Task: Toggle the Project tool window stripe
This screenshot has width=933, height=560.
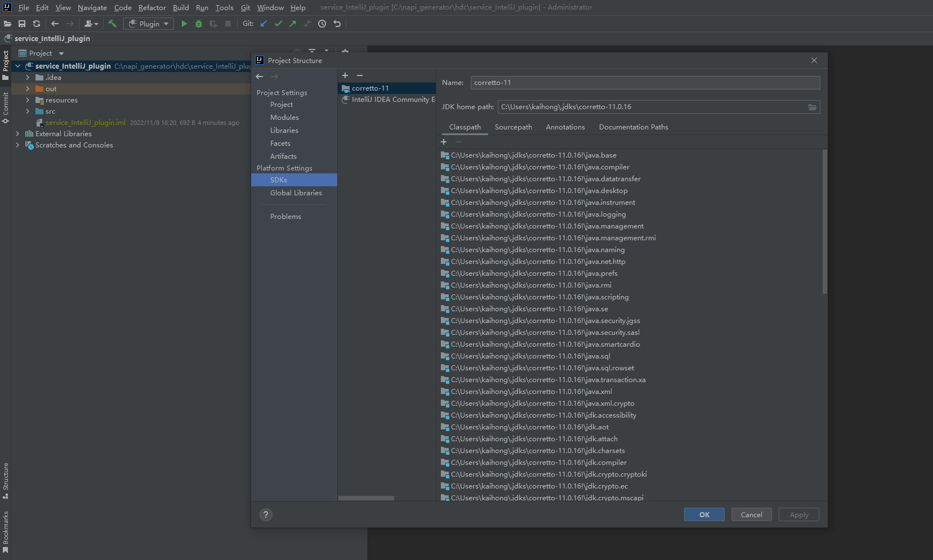Action: pos(6,65)
